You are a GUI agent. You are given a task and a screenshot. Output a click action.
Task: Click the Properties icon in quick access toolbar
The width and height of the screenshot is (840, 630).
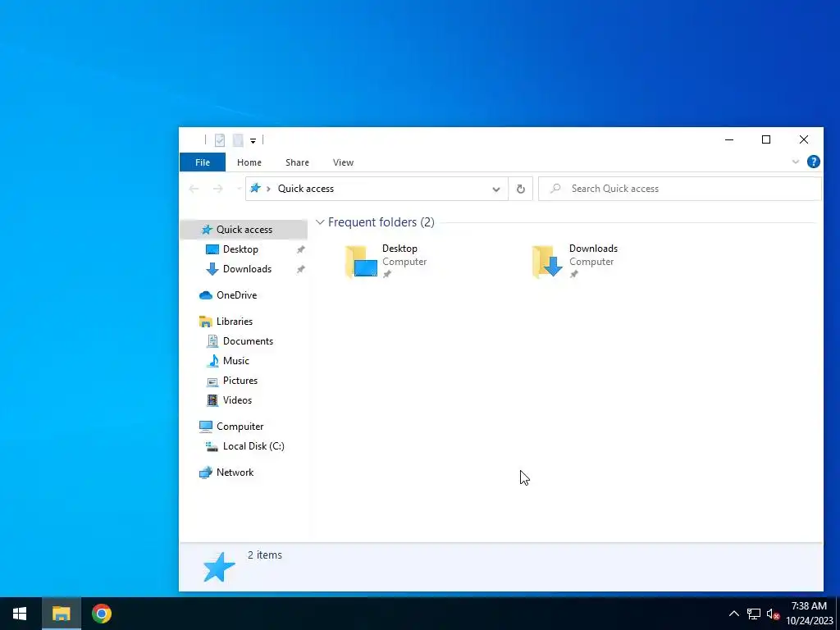pos(220,140)
